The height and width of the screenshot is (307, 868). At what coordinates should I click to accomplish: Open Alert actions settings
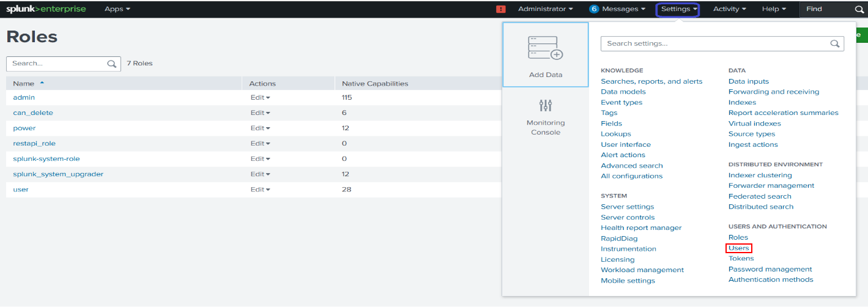[x=623, y=155]
